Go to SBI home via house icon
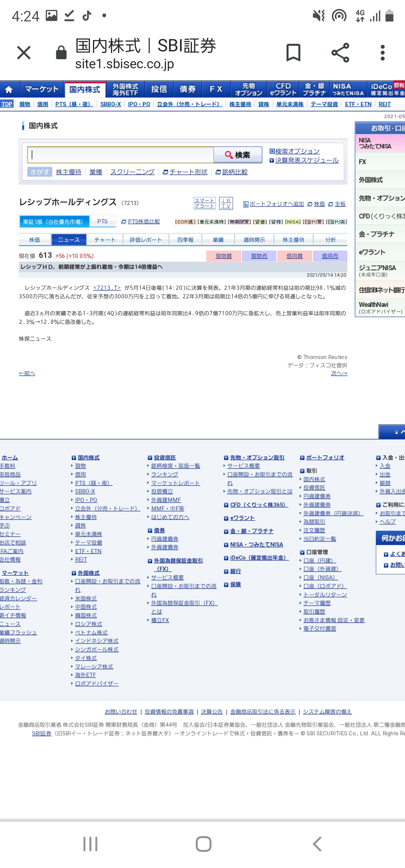Viewport: 405px width, 868px height. pyautogui.click(x=9, y=89)
